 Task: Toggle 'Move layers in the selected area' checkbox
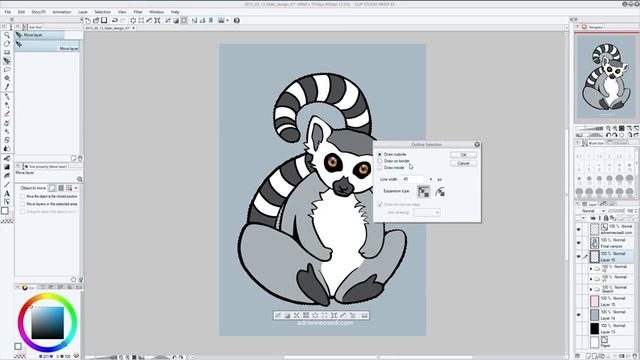(x=22, y=204)
